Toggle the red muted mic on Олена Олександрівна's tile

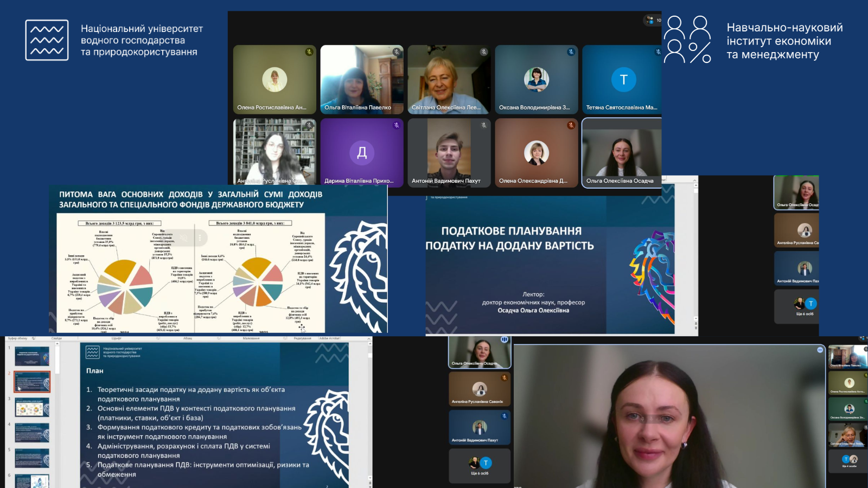(571, 125)
